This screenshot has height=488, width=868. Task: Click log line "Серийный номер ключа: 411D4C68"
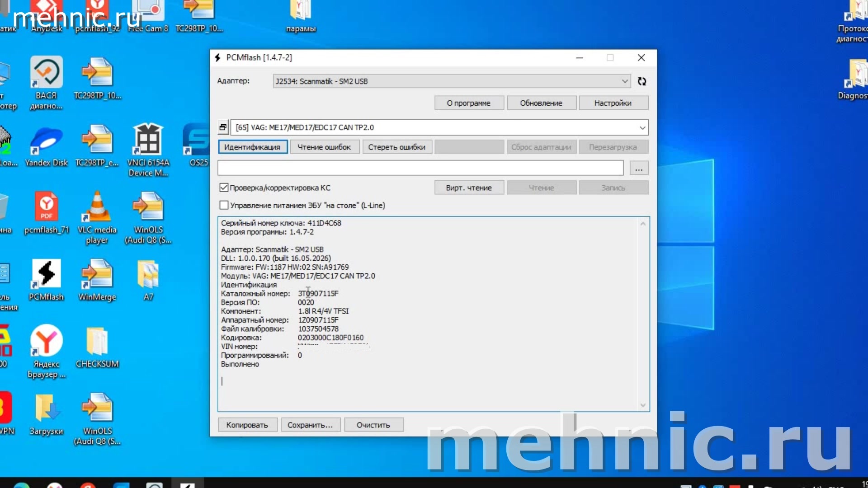coord(281,223)
